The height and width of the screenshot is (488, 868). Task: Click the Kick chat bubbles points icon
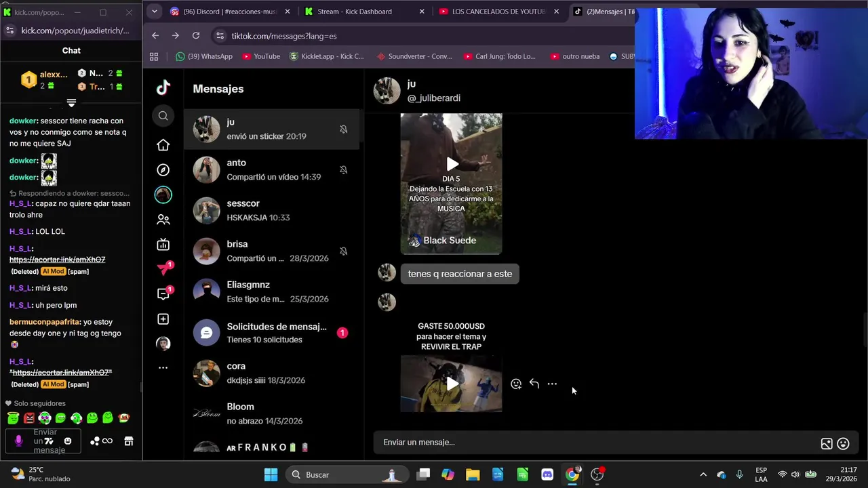[x=95, y=441]
